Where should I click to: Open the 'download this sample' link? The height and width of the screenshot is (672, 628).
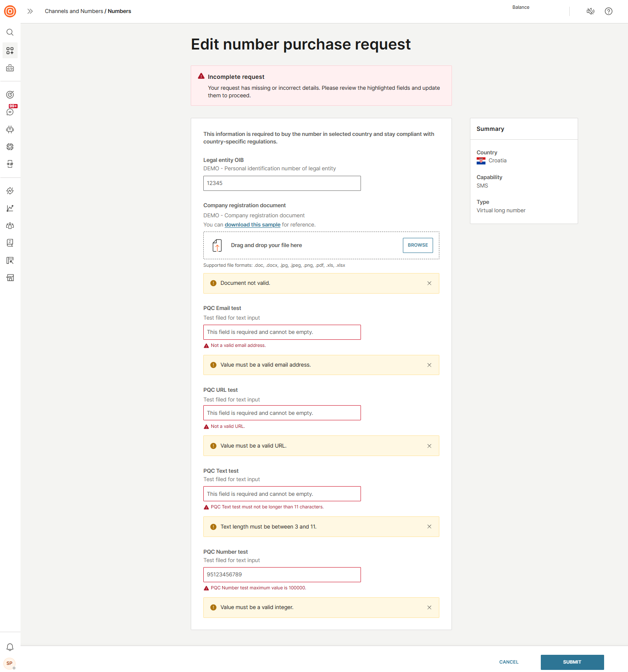click(x=252, y=225)
